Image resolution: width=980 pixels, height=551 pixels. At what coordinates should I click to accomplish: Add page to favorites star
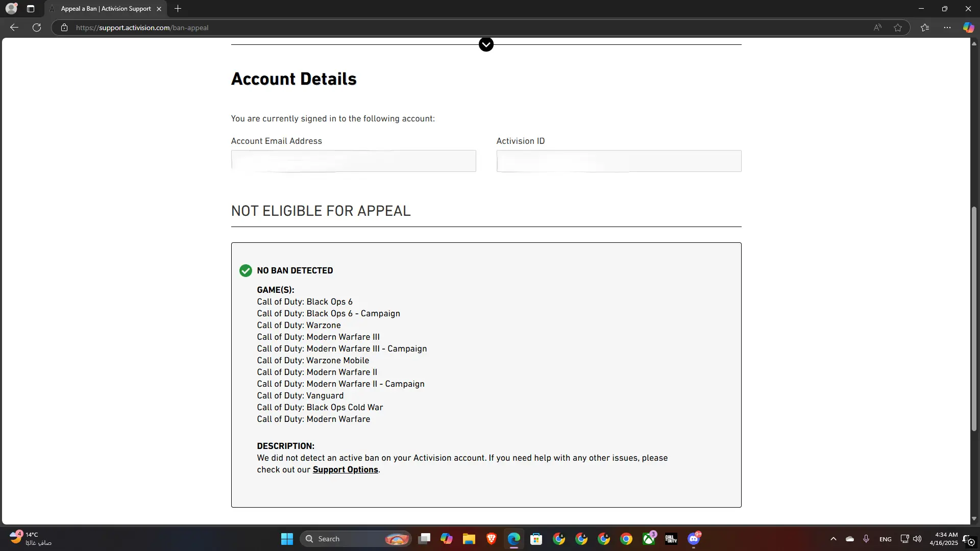tap(898, 28)
